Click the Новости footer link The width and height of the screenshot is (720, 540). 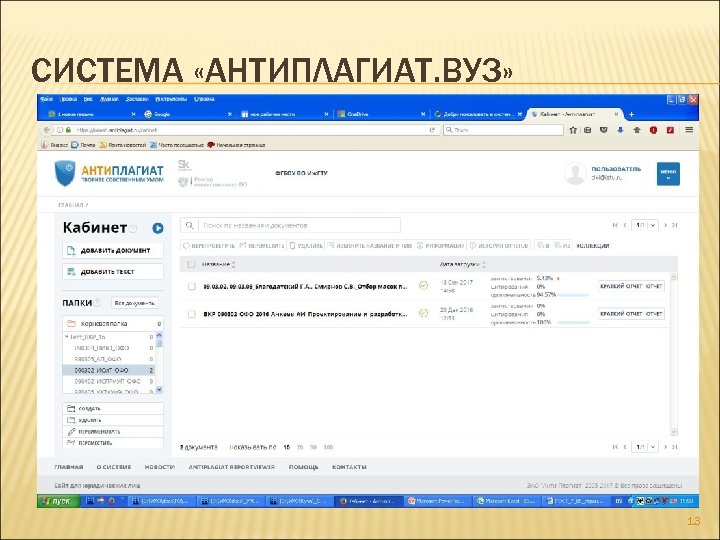click(160, 467)
